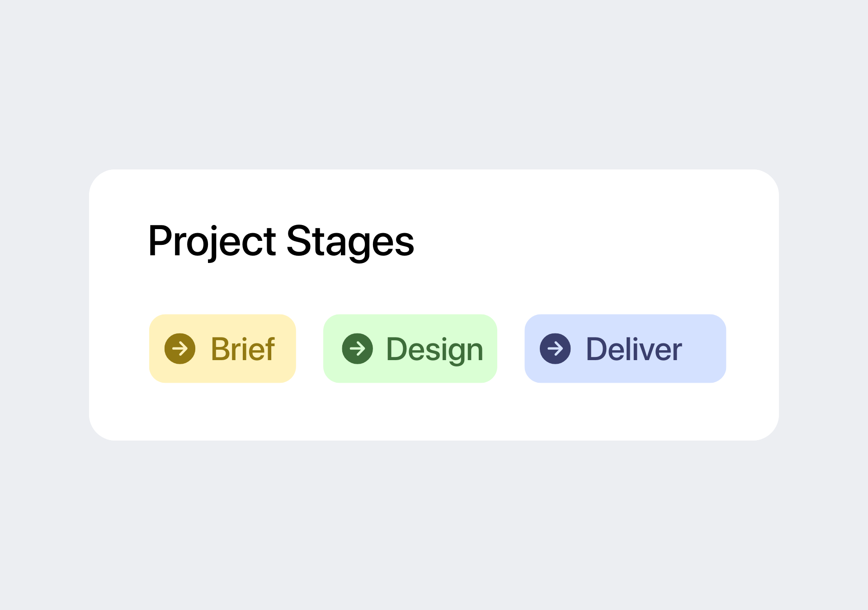This screenshot has width=868, height=610.
Task: Click the Brief text label
Action: click(243, 349)
